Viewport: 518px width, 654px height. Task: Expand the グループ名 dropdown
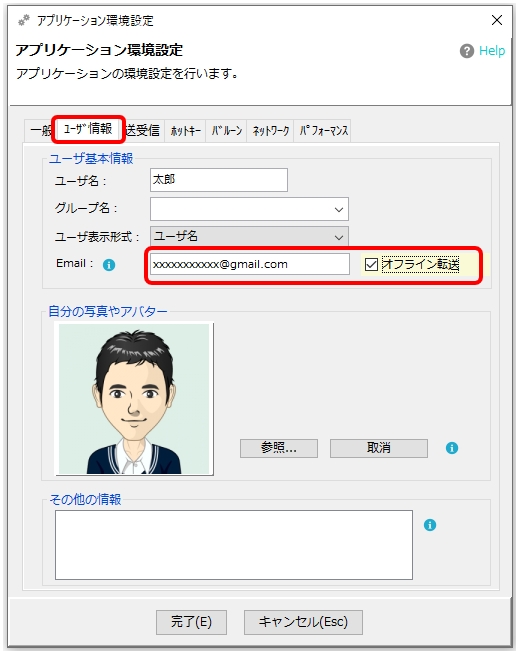249,209
